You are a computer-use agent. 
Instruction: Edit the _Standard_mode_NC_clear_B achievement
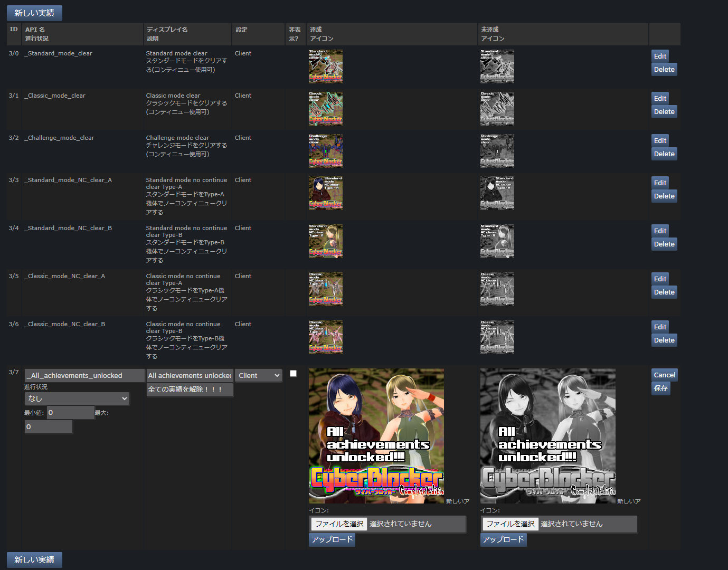point(660,231)
